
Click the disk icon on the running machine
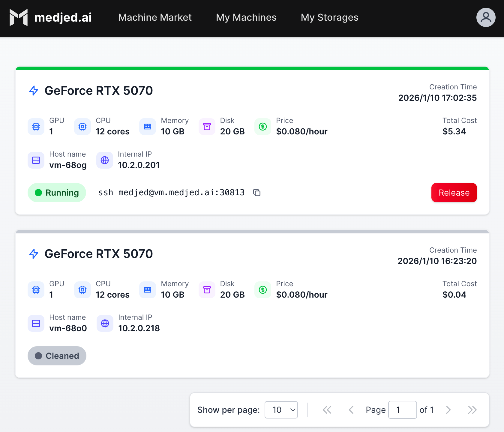(x=207, y=127)
